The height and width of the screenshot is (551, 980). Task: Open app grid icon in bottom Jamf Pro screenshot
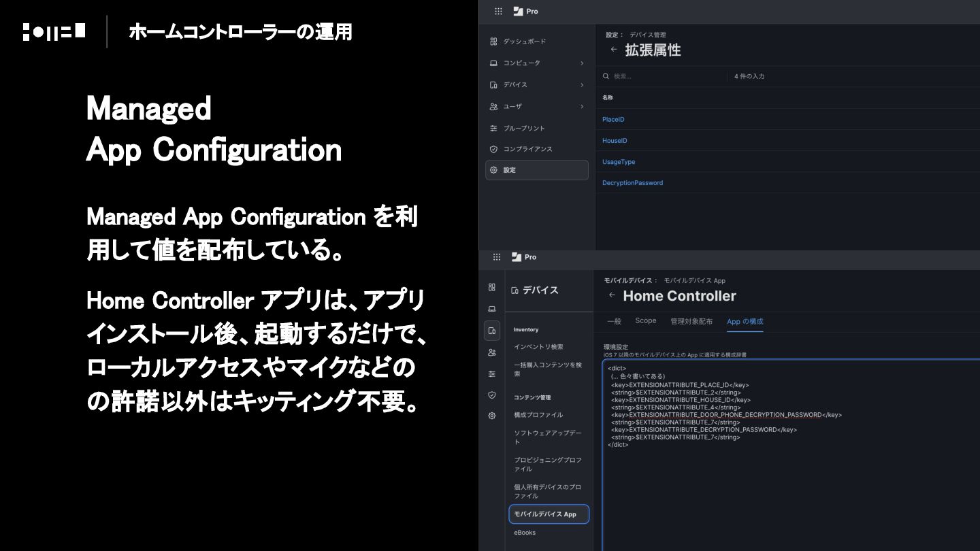pyautogui.click(x=497, y=257)
